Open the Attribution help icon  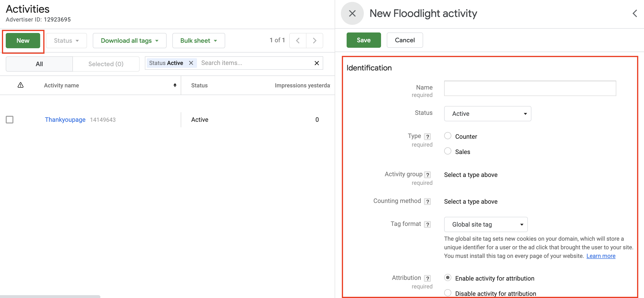pyautogui.click(x=427, y=278)
